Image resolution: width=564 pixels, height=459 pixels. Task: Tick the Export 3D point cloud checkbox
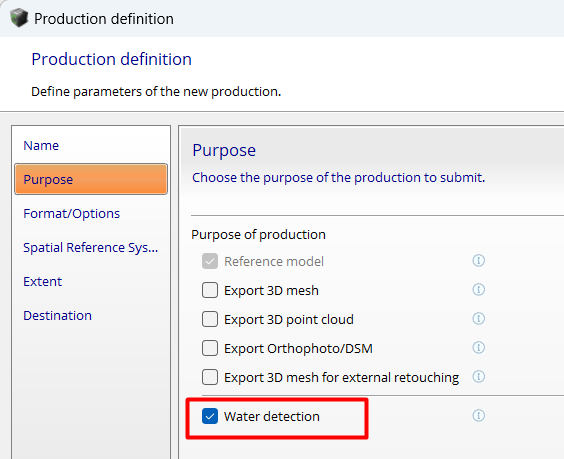click(210, 319)
